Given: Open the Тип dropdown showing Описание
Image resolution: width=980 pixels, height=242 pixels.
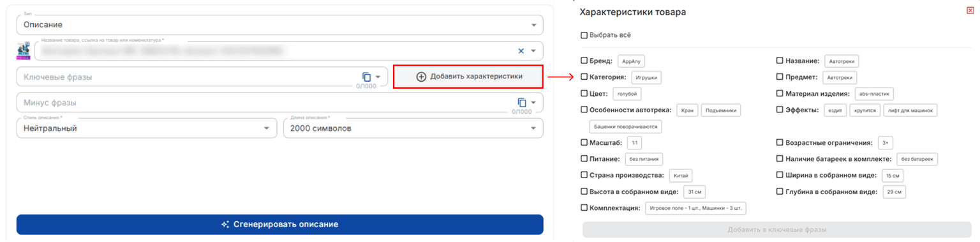Looking at the screenshot, I should point(279,25).
